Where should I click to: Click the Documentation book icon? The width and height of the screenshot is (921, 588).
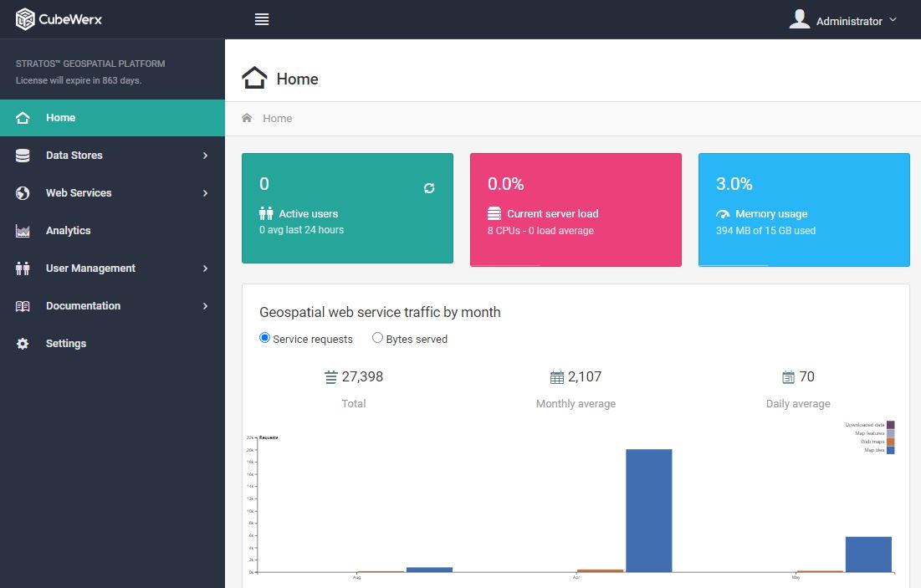click(23, 306)
